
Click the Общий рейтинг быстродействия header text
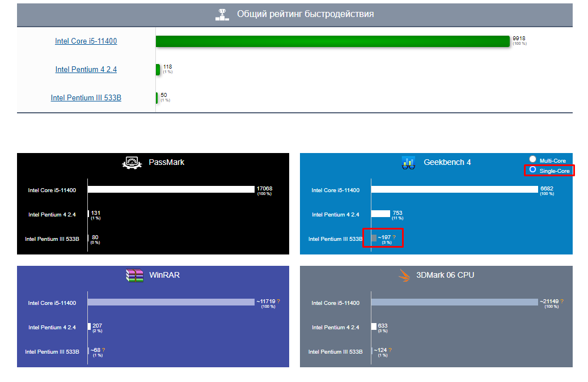coord(305,14)
